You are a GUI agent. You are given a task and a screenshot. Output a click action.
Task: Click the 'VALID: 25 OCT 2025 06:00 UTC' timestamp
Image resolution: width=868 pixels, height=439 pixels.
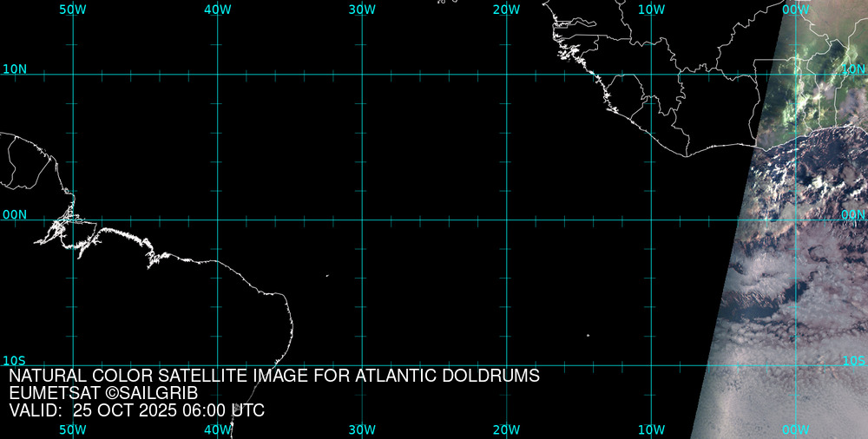point(136,410)
